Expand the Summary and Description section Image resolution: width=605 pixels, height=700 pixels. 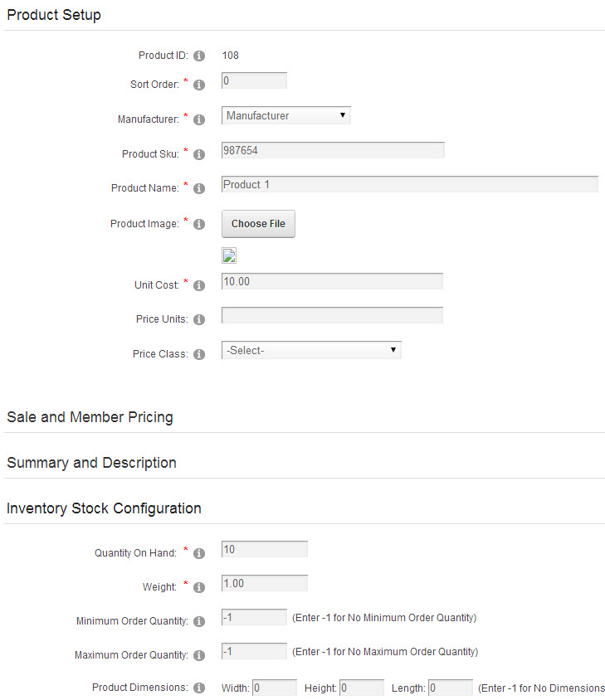tap(91, 463)
